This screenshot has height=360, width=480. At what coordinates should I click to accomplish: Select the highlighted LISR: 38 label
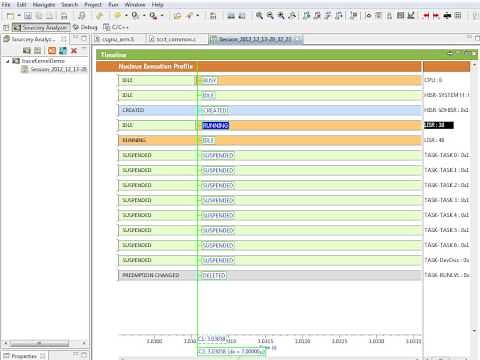[x=439, y=125]
